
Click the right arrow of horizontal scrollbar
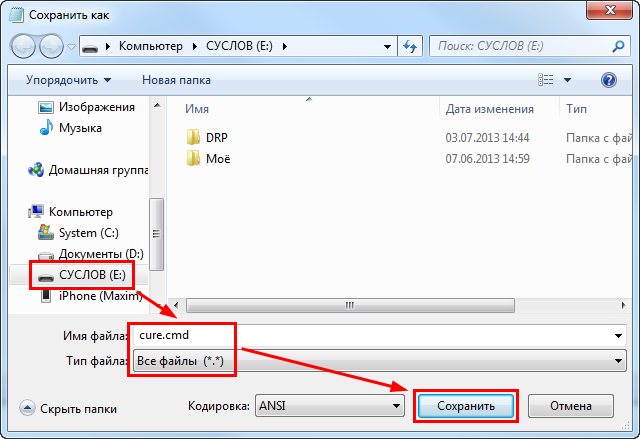pos(623,305)
